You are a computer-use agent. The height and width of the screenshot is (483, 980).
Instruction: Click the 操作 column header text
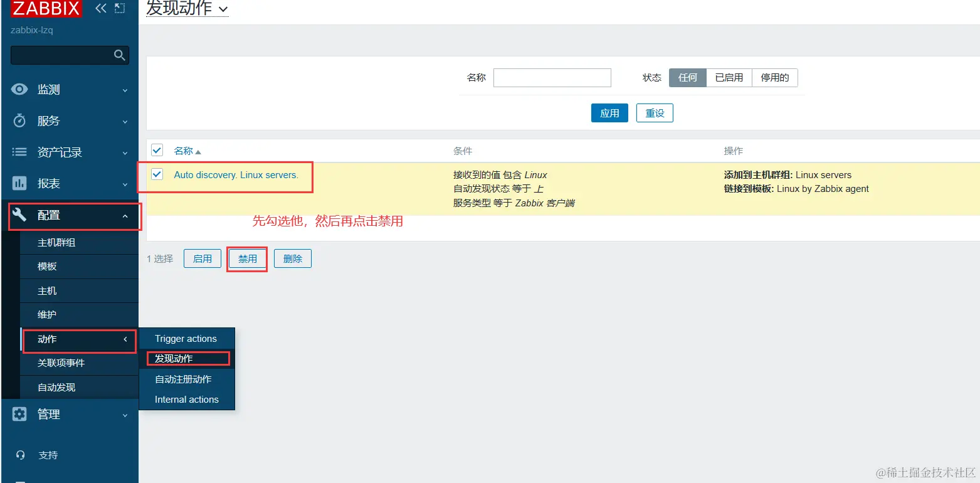pos(734,151)
